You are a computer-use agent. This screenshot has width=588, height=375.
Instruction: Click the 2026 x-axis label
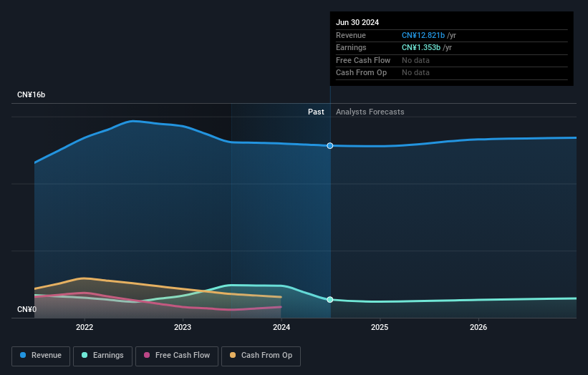[x=478, y=327]
